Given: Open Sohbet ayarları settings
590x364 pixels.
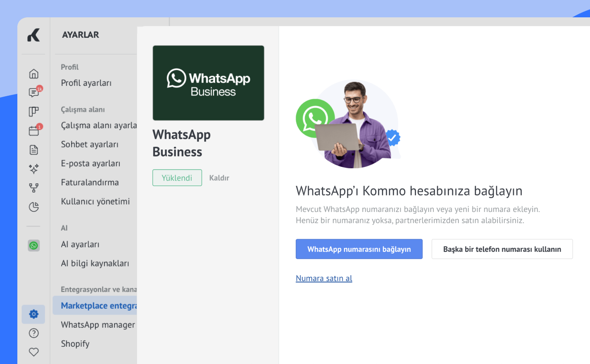Looking at the screenshot, I should 89,145.
